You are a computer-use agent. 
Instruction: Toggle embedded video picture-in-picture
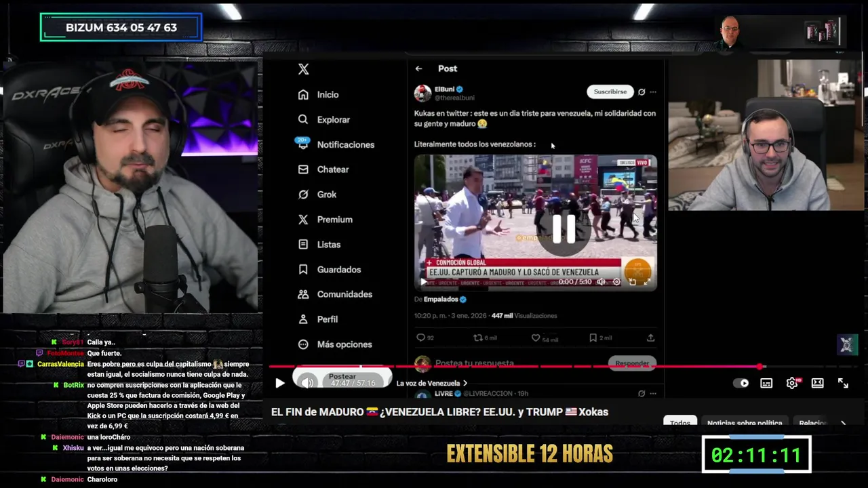(632, 282)
